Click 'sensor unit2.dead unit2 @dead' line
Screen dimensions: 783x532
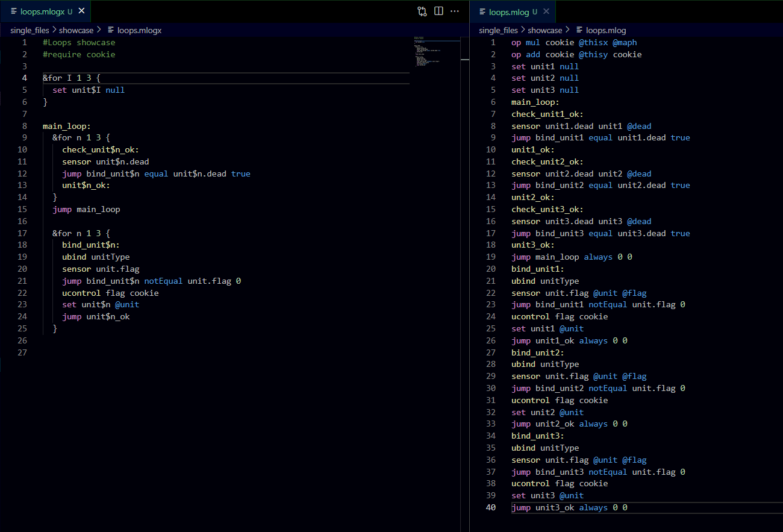[581, 174]
